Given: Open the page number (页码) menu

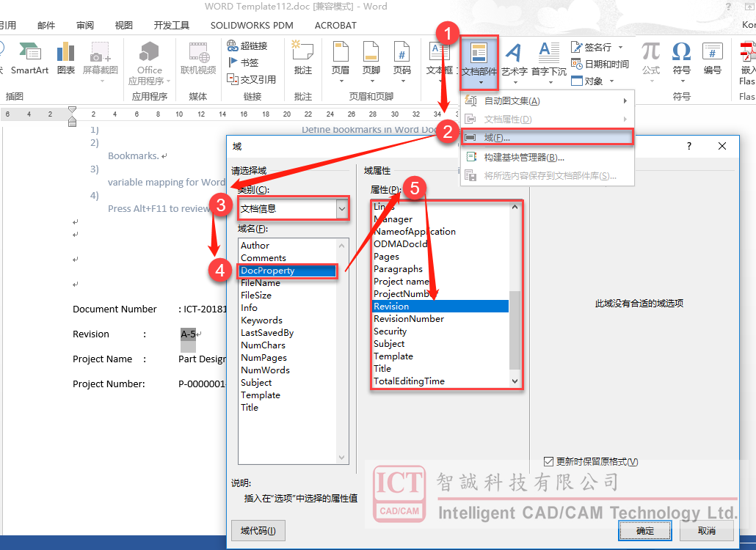Looking at the screenshot, I should pos(402,61).
